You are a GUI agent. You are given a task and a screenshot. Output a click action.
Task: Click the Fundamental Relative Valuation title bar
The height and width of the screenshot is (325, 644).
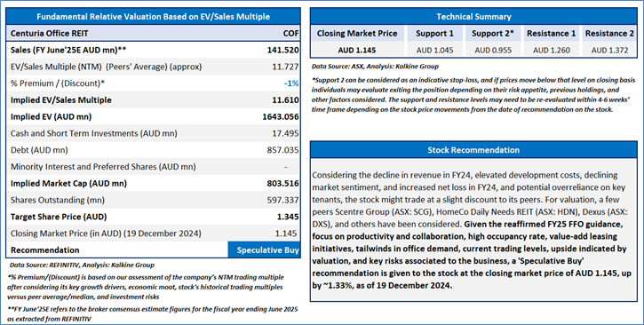tap(153, 17)
